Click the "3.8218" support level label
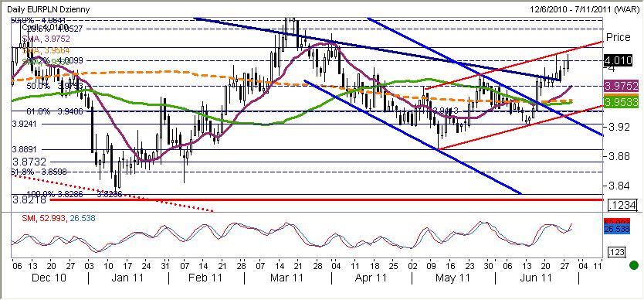 point(29,200)
